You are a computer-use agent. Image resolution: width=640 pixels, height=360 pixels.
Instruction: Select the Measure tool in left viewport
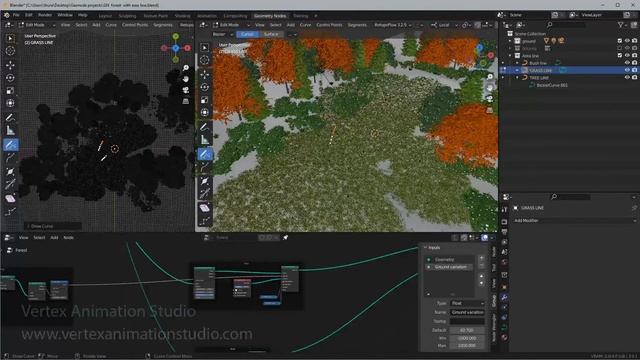[10, 130]
